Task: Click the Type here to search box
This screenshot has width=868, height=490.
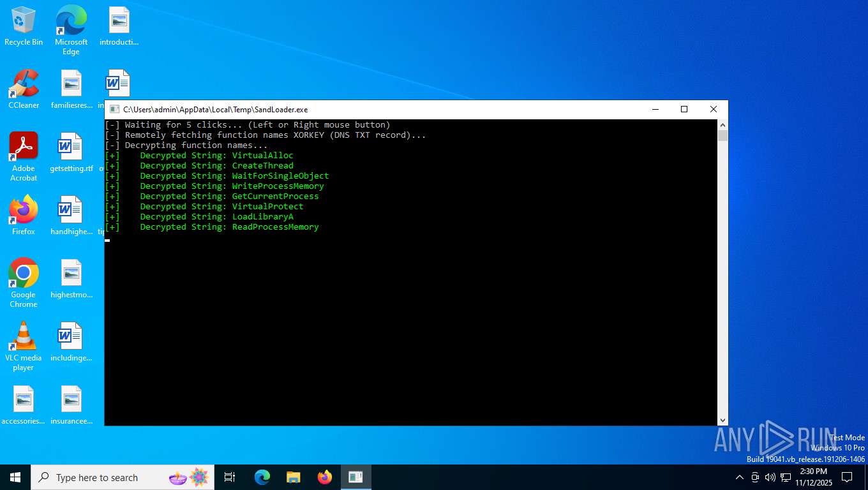Action: point(123,477)
